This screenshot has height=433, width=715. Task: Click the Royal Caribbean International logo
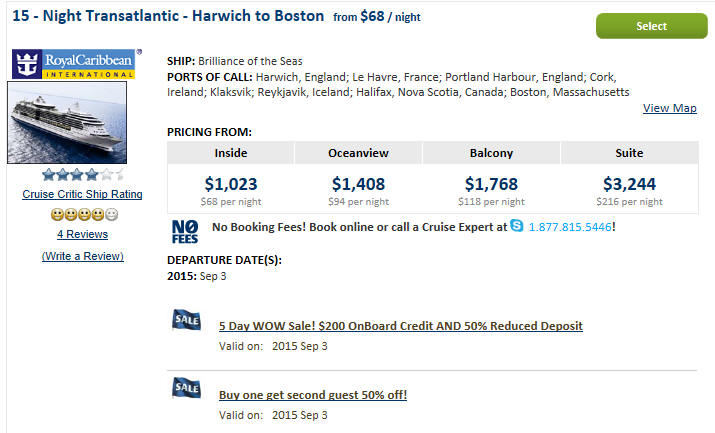click(x=75, y=64)
